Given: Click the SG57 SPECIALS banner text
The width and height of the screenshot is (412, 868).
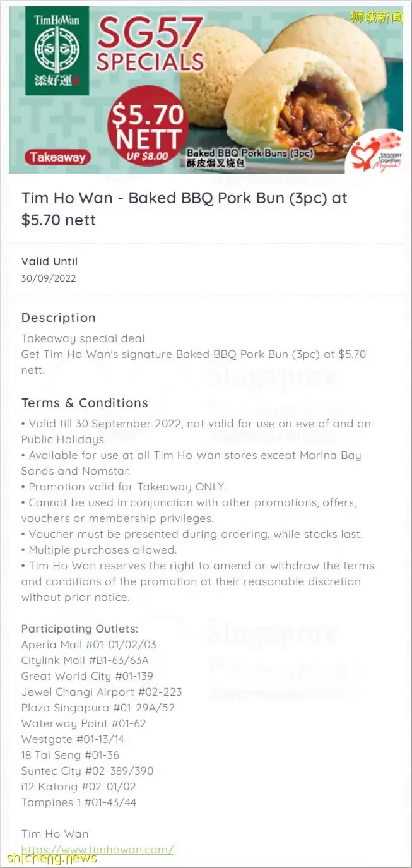Looking at the screenshot, I should point(150,44).
